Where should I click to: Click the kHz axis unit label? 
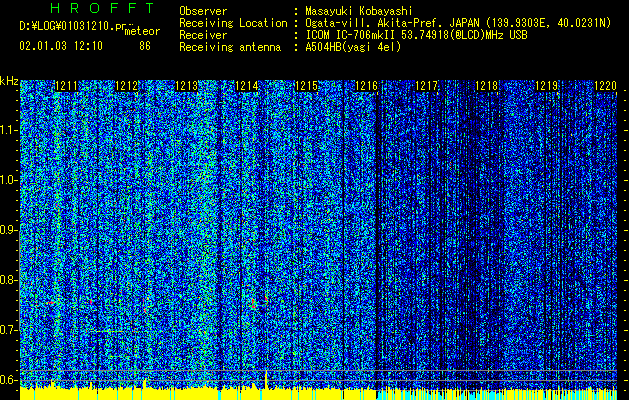(9, 81)
